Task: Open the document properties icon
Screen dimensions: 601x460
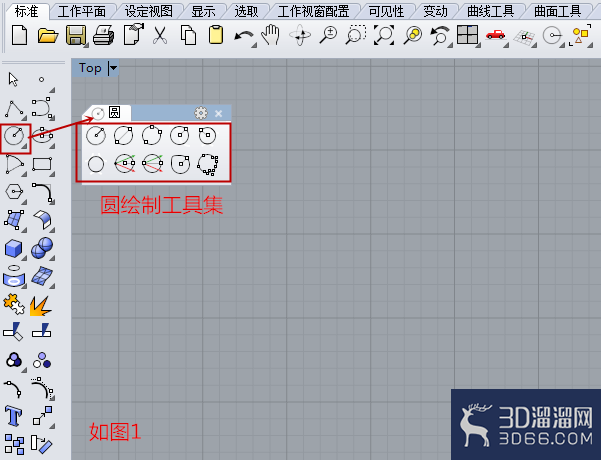Action: point(133,34)
